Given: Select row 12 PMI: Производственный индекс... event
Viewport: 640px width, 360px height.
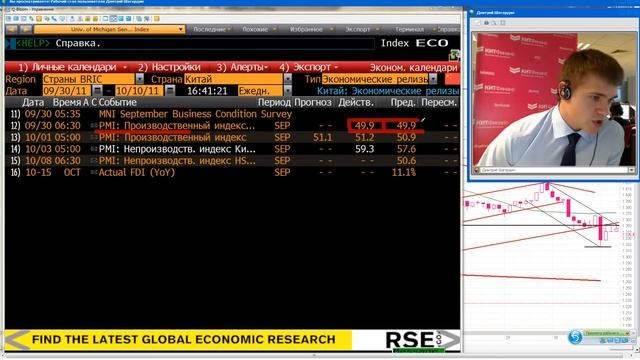Looking at the screenshot, I should tap(177, 126).
